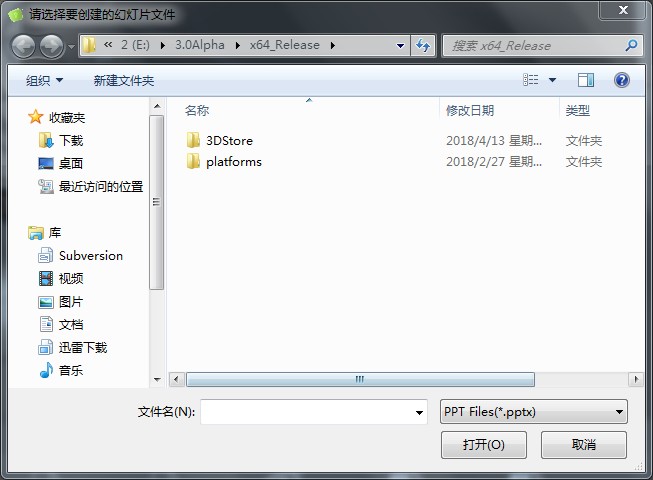Expand the view options dropdown arrow
The width and height of the screenshot is (653, 480).
(553, 80)
